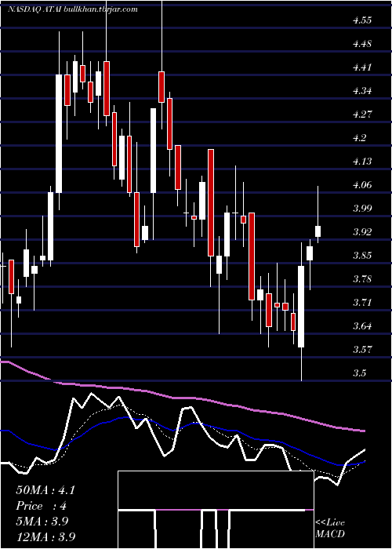Click the NASDAQ ATAI bullkhan.tbrjar.com chart title
The width and height of the screenshot is (392, 549).
(x=73, y=9)
